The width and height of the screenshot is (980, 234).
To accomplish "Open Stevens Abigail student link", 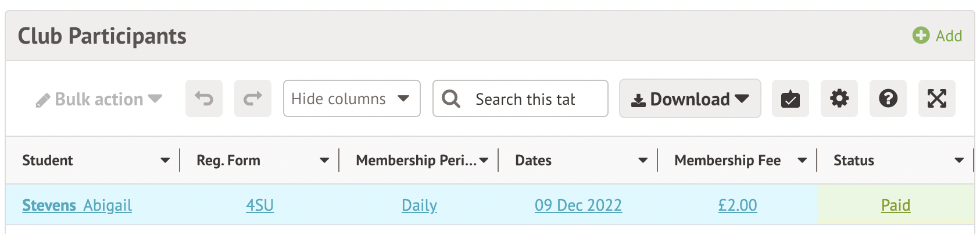I will (77, 205).
